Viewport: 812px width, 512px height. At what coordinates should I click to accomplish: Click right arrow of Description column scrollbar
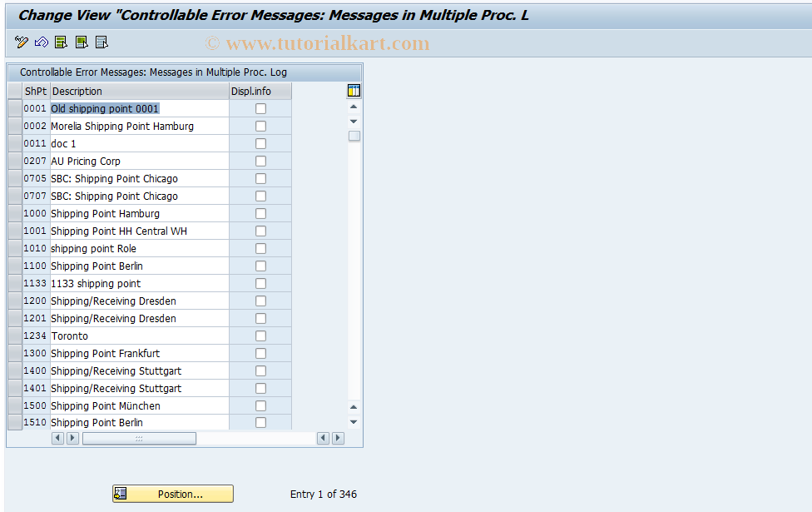pyautogui.click(x=73, y=438)
